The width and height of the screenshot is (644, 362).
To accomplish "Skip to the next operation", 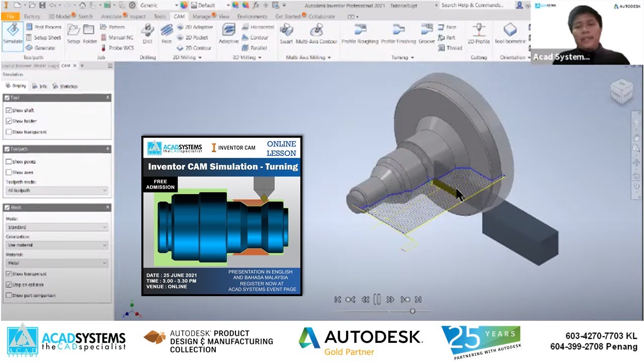I will pos(405,300).
